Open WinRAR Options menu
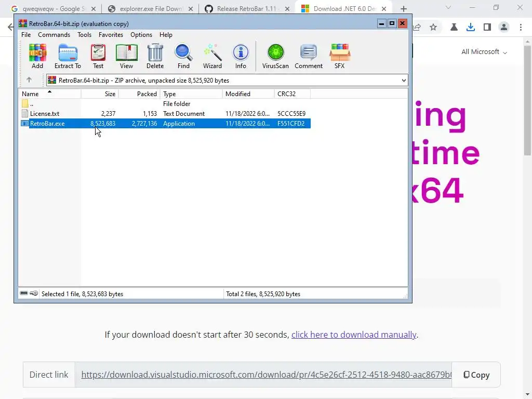532x399 pixels. (x=141, y=35)
